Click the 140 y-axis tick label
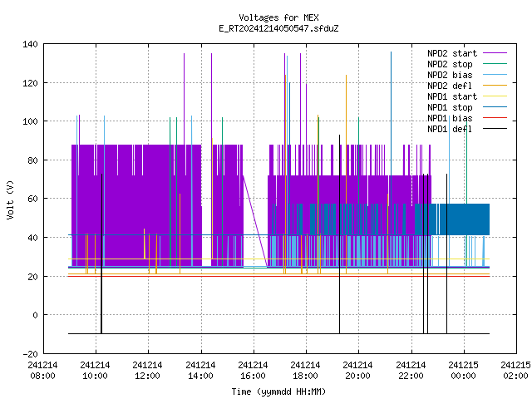The image size is (532, 399). point(30,44)
